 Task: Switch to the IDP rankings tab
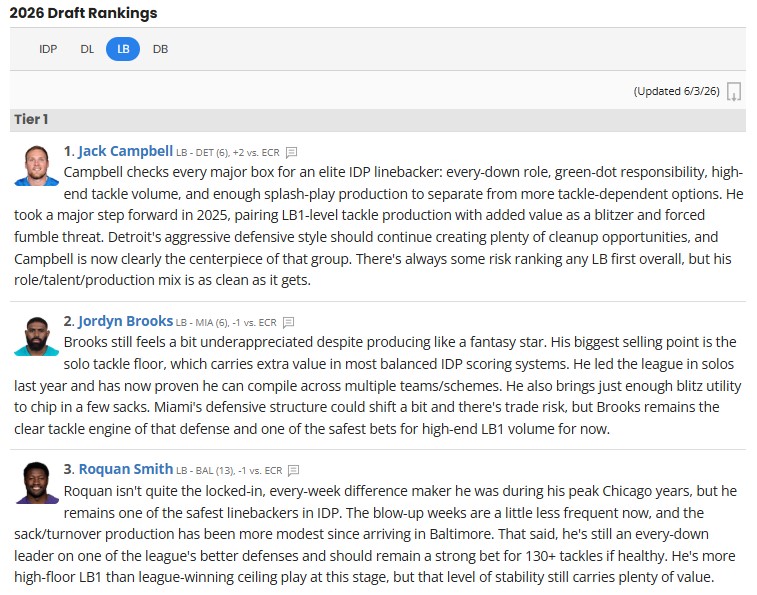pyautogui.click(x=48, y=49)
